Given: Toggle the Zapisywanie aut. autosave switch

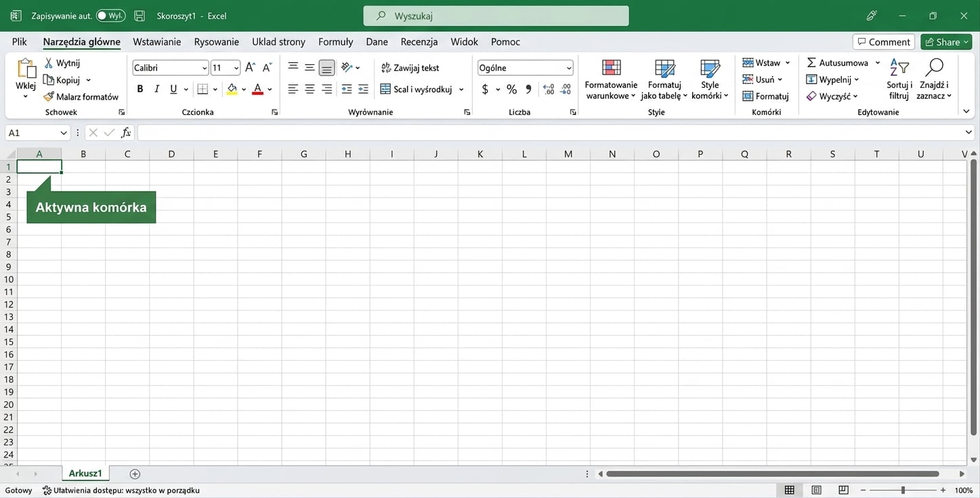Looking at the screenshot, I should 110,16.
